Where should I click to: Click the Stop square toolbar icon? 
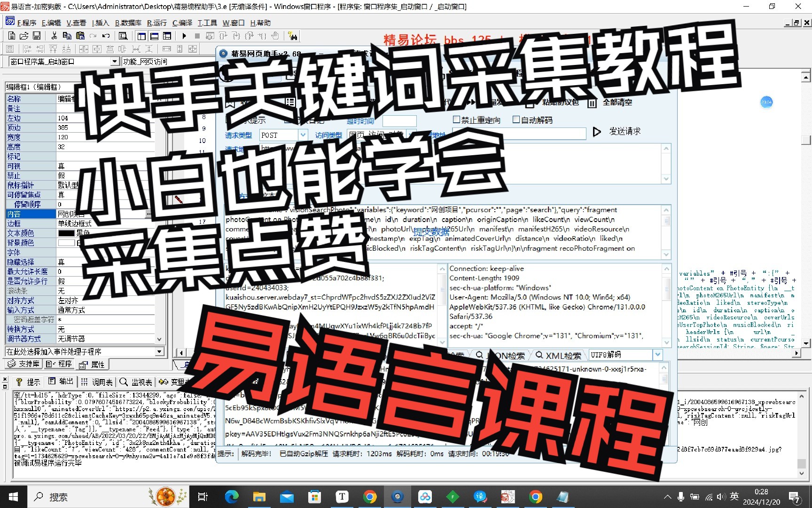(x=197, y=36)
